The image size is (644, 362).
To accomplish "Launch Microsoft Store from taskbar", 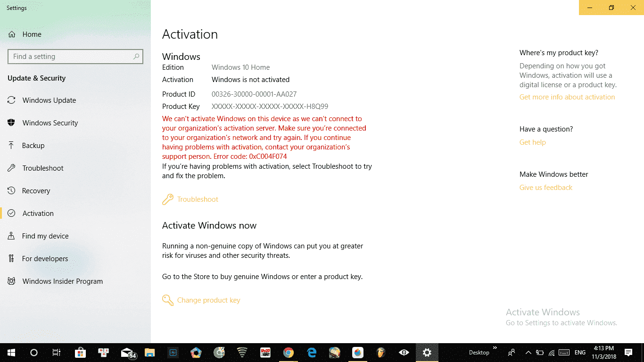I will coord(81,353).
